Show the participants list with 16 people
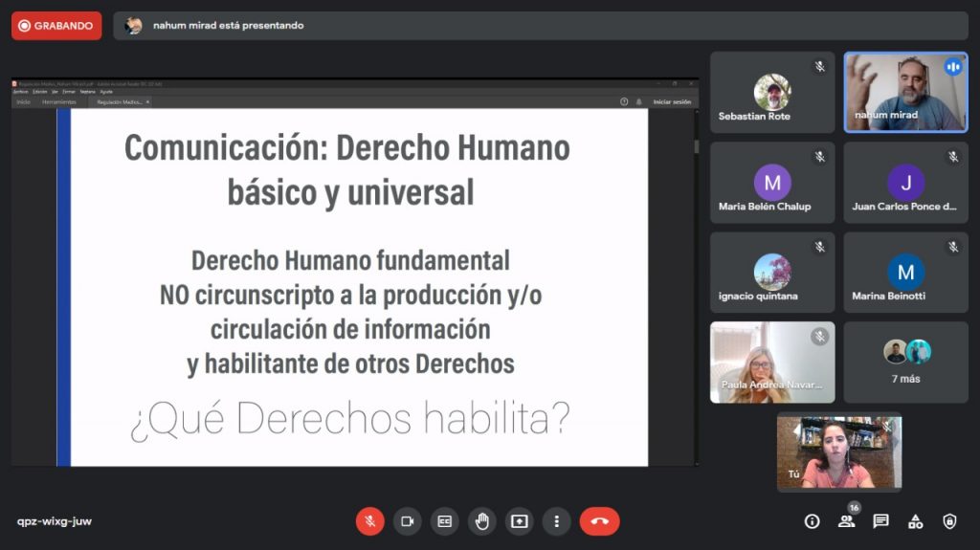980x550 pixels. (x=846, y=521)
